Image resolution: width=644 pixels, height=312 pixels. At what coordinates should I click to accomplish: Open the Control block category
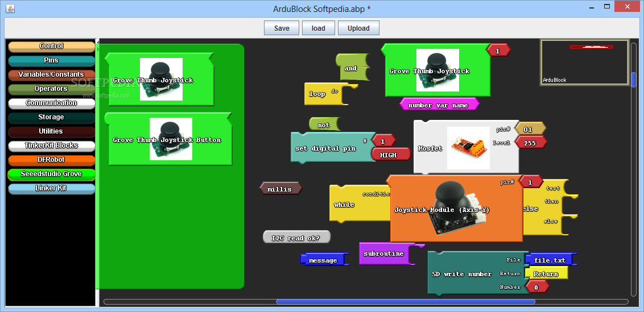pos(51,47)
